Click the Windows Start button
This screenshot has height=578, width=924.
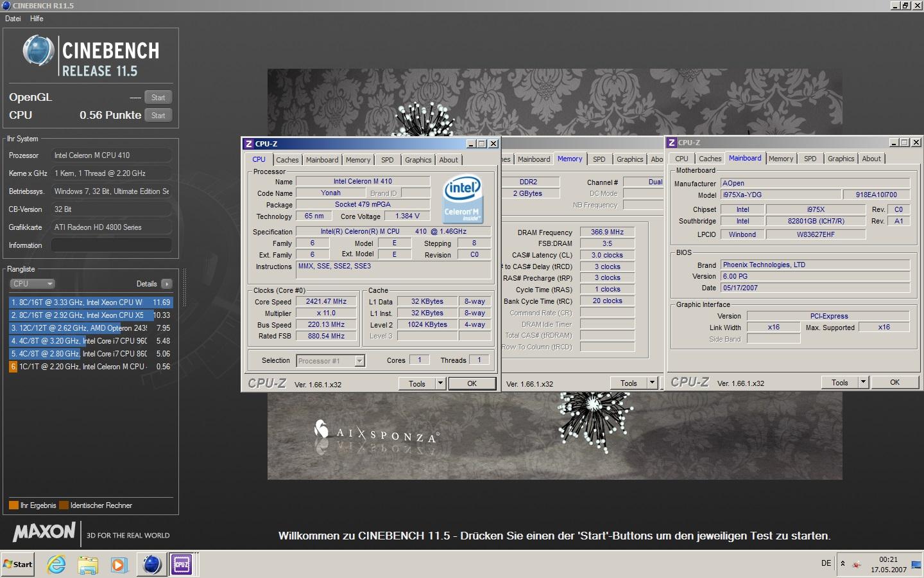tap(17, 565)
